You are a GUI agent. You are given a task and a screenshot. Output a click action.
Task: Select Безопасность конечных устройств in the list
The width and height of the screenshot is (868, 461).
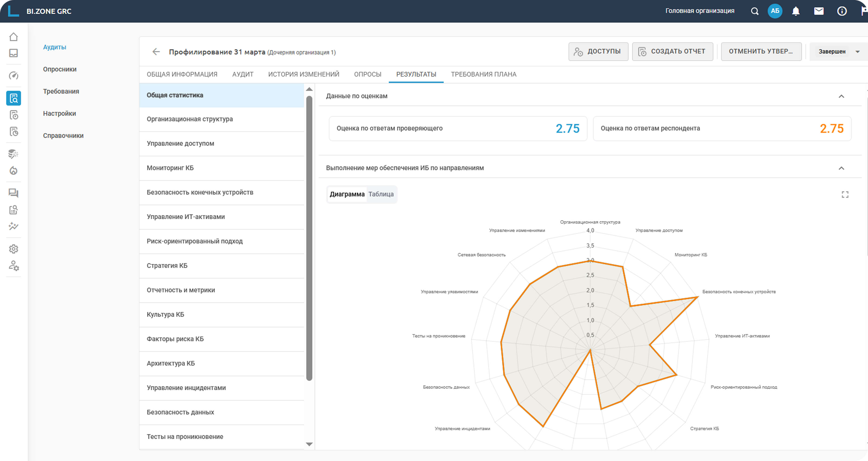tap(222, 192)
